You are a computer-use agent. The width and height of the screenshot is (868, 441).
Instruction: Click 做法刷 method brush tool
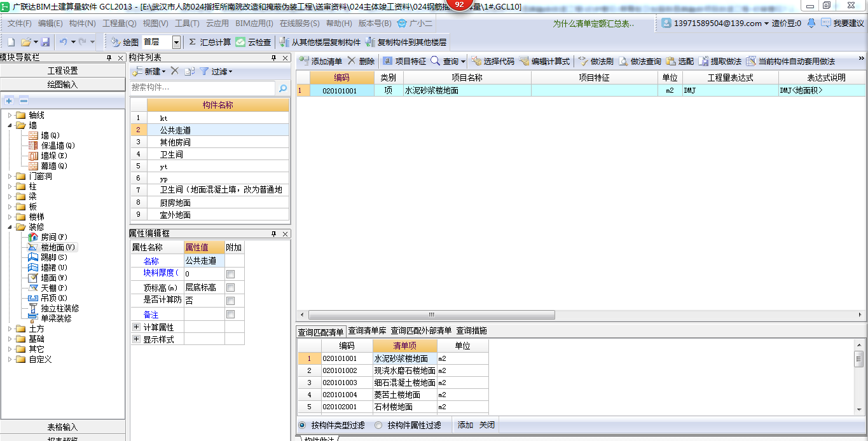pyautogui.click(x=596, y=61)
